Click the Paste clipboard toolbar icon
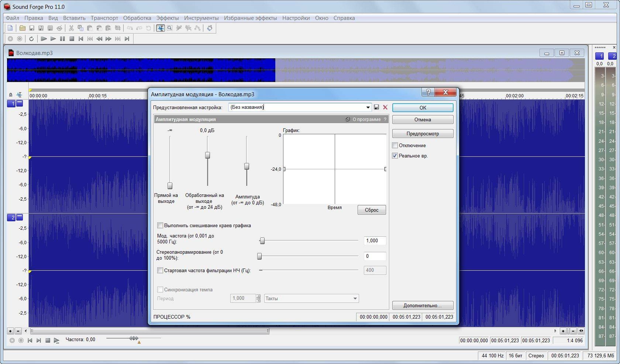The width and height of the screenshot is (620, 364). coord(90,28)
